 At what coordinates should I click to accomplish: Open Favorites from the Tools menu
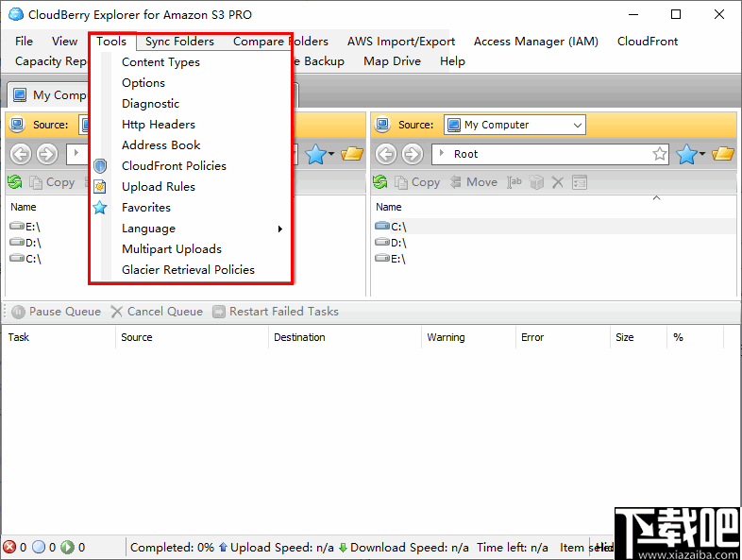(x=145, y=208)
